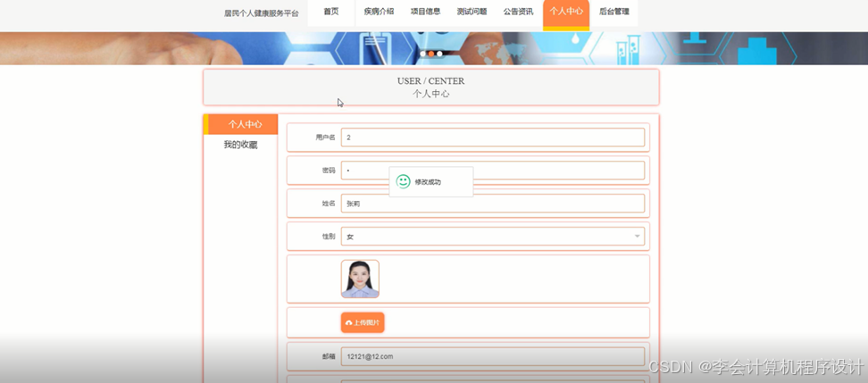Screen dimensions: 868x383
Task: Click the 居民个人健康服务平台 site title
Action: pos(262,13)
